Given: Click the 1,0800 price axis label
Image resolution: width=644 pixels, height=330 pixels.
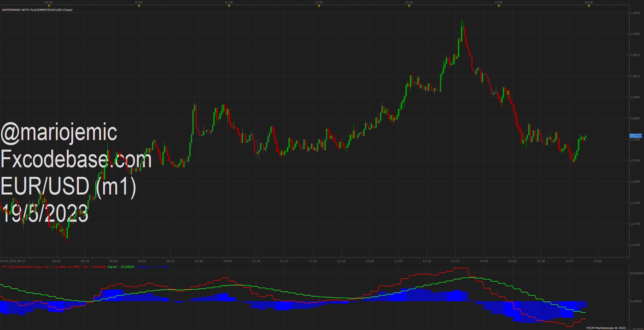Looking at the screenshot, I should tap(635, 118).
